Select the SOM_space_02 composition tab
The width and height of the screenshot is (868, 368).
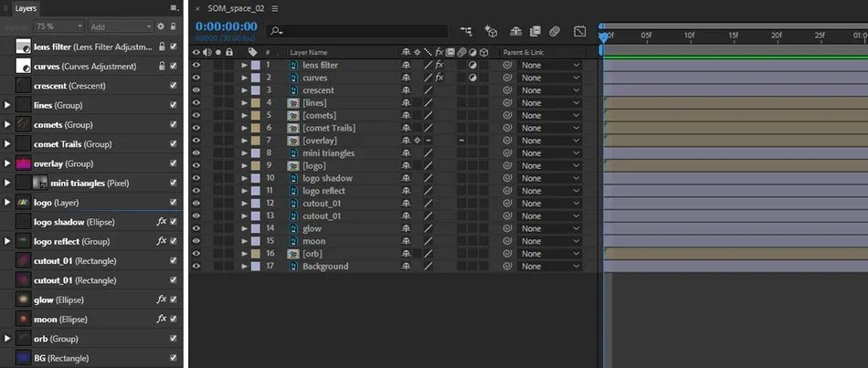click(236, 8)
